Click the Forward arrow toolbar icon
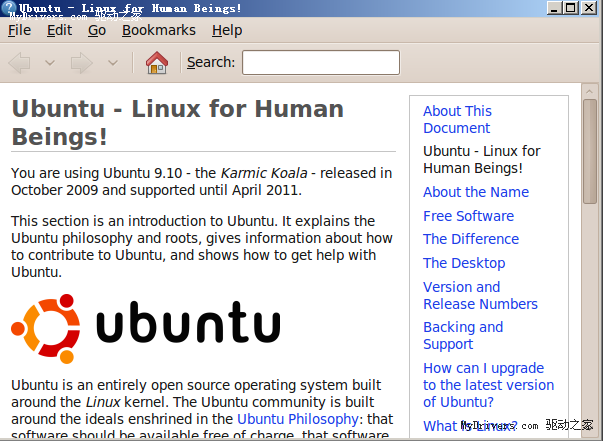This screenshot has height=441, width=603. 82,62
